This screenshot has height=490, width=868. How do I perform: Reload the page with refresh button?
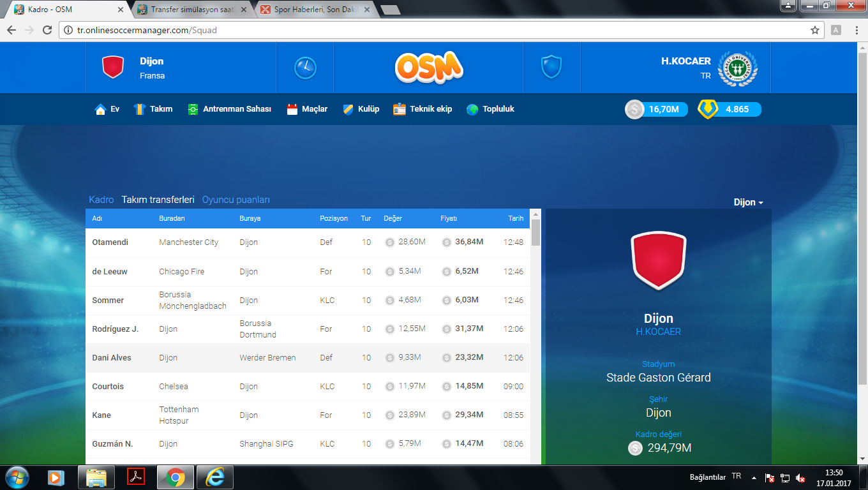47,30
